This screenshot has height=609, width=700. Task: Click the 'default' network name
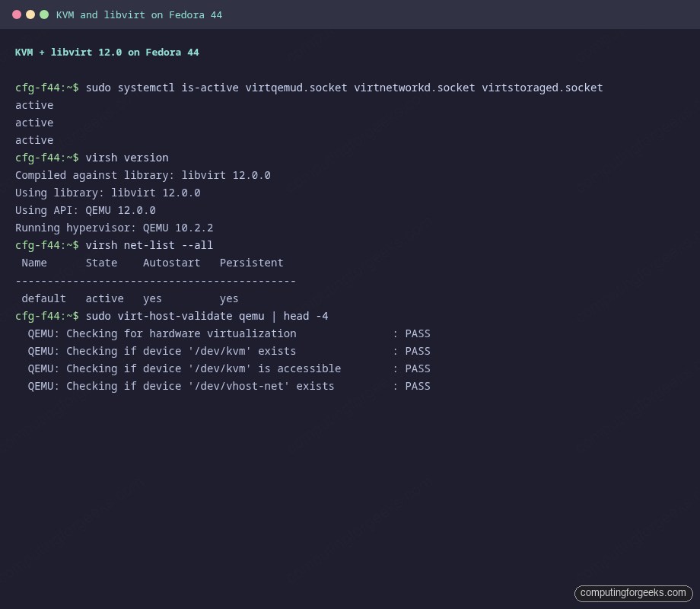[x=44, y=298]
